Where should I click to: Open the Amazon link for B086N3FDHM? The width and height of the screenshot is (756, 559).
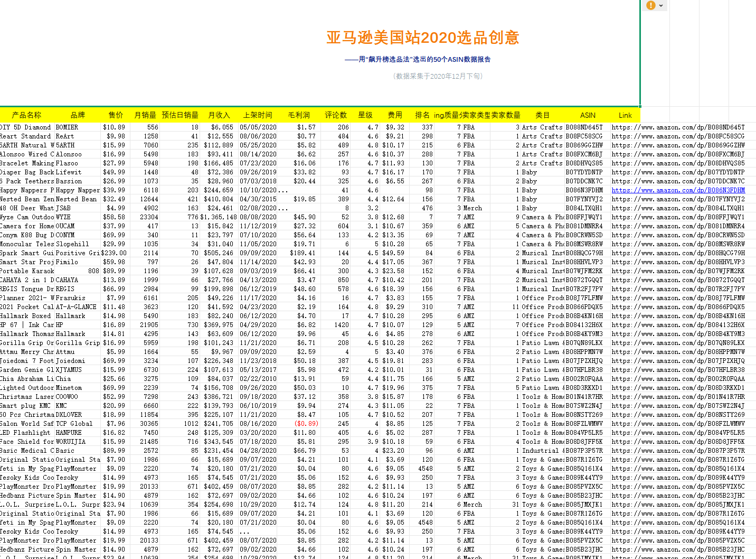click(678, 190)
